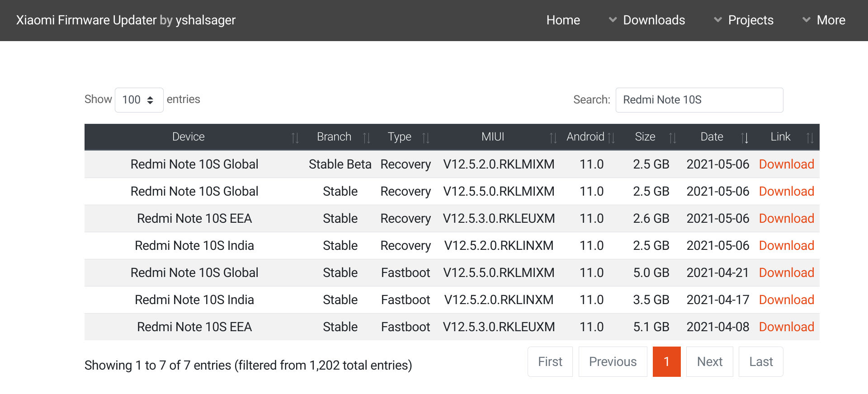
Task: Select the Stable Beta branch cell
Action: click(x=340, y=164)
